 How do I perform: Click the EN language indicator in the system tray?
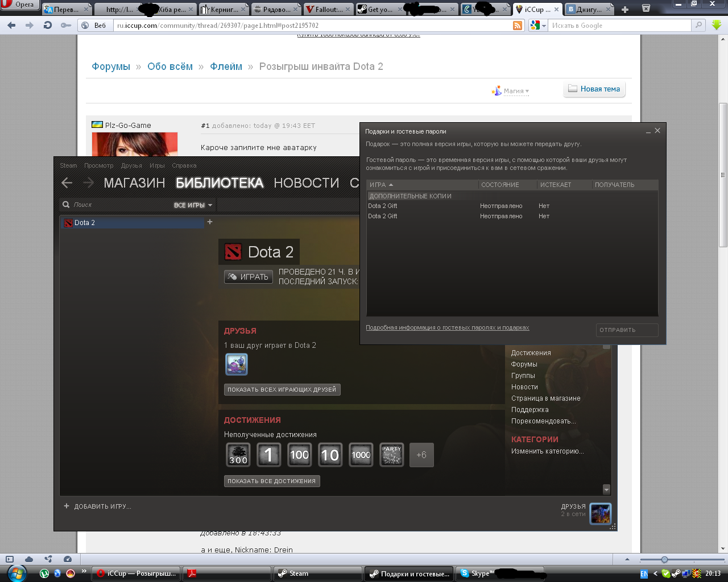[x=644, y=574]
